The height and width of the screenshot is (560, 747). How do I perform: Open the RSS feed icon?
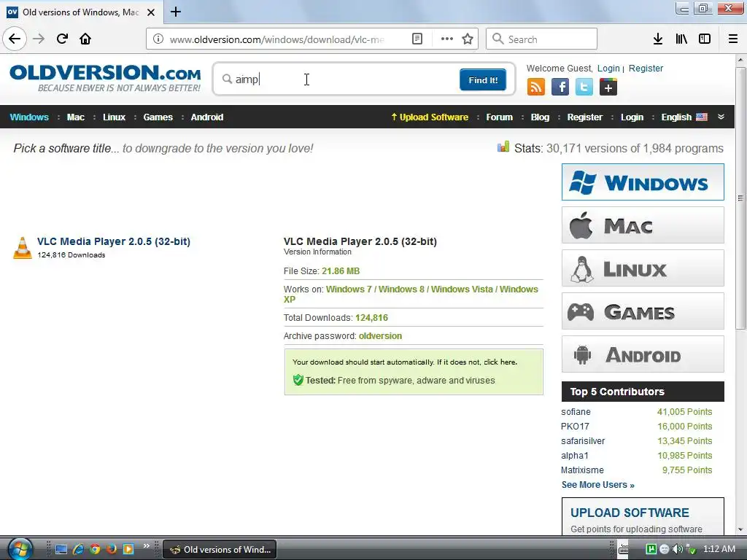[536, 87]
